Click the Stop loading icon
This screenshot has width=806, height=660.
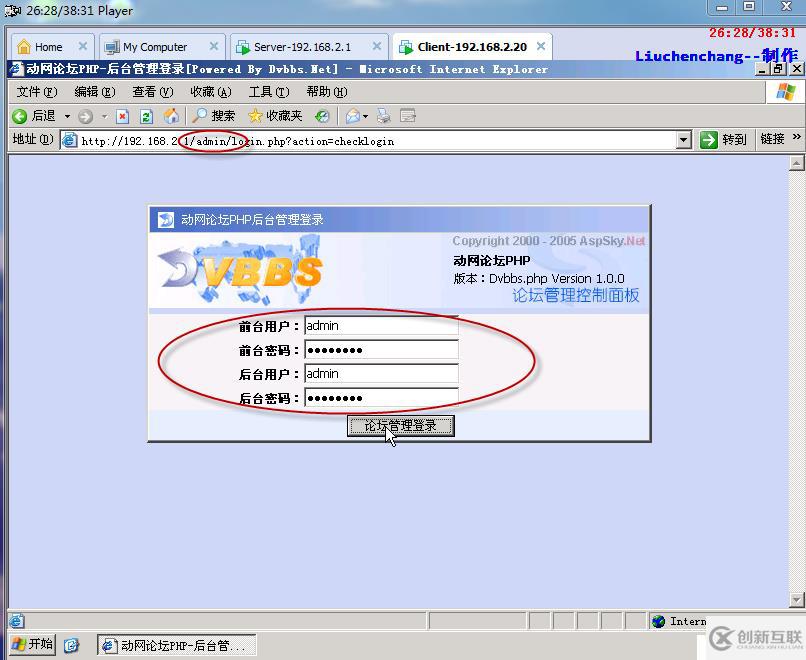pos(122,117)
